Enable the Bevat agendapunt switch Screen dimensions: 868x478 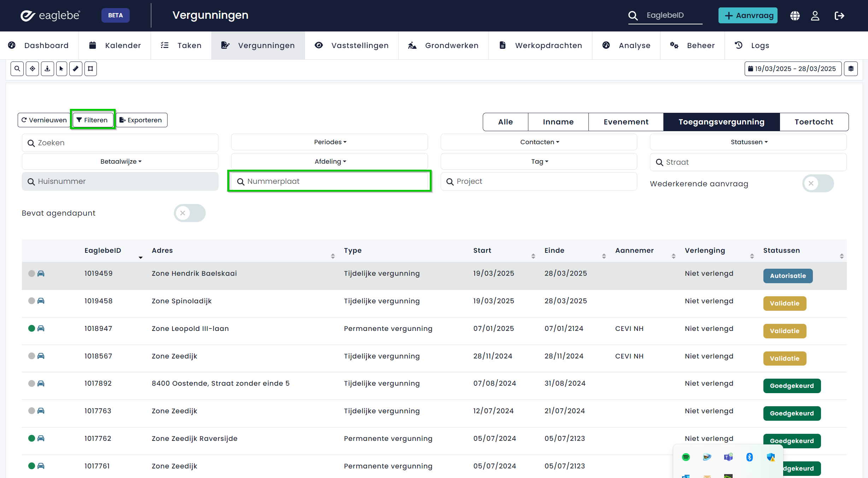pos(189,213)
